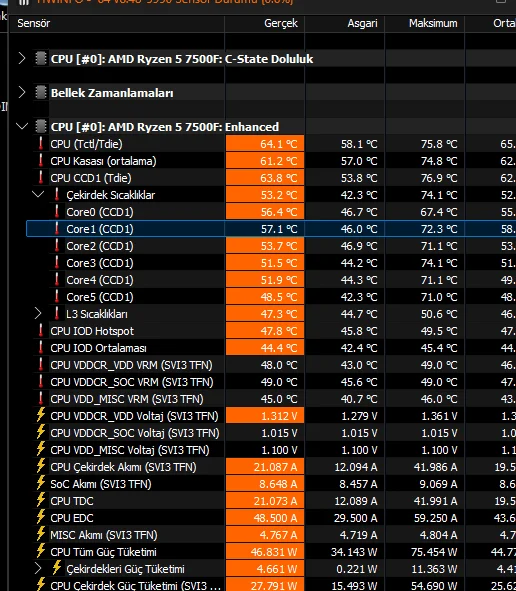Click thermometer icon beside CPU IOD Hotspot

tap(41, 331)
